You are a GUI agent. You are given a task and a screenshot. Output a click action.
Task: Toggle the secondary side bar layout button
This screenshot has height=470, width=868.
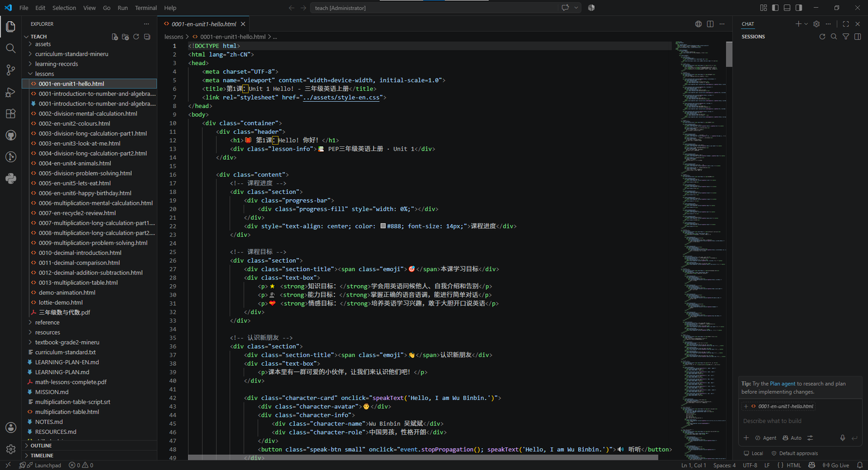point(799,8)
